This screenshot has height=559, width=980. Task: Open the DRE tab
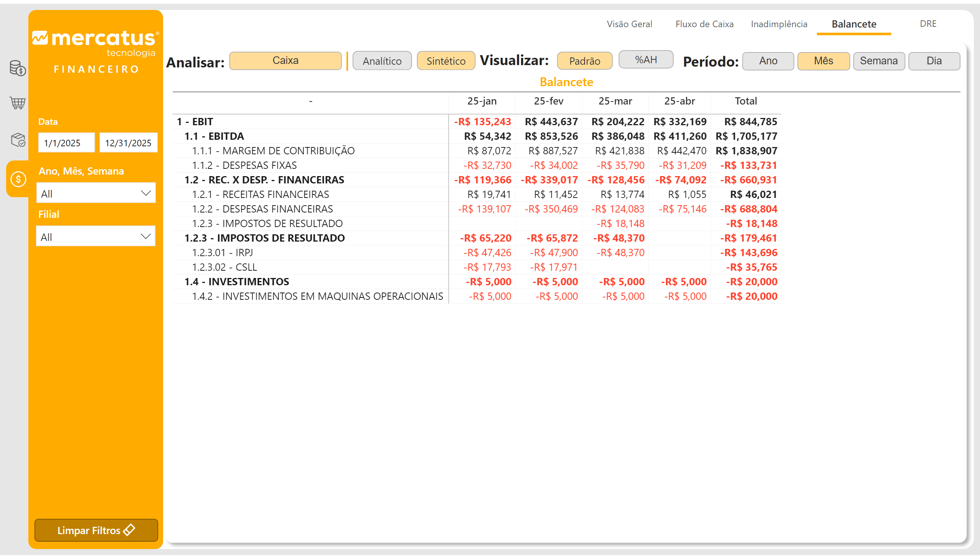pos(928,24)
